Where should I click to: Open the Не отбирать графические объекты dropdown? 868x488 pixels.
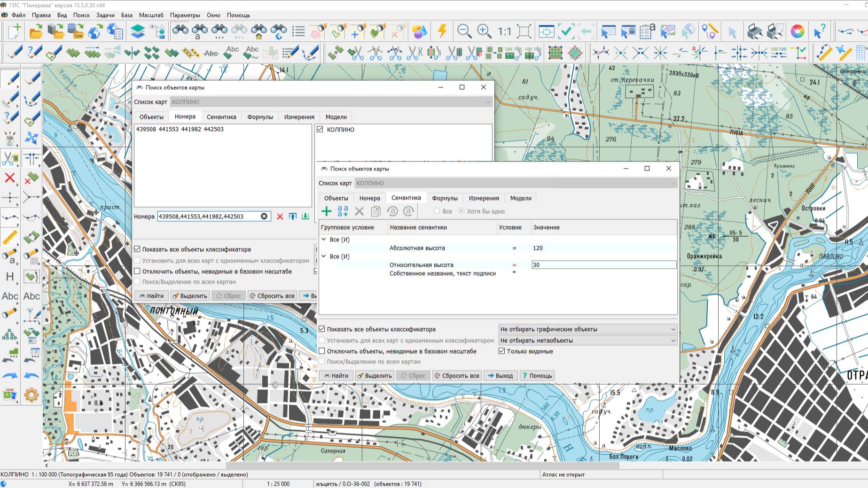(587, 329)
